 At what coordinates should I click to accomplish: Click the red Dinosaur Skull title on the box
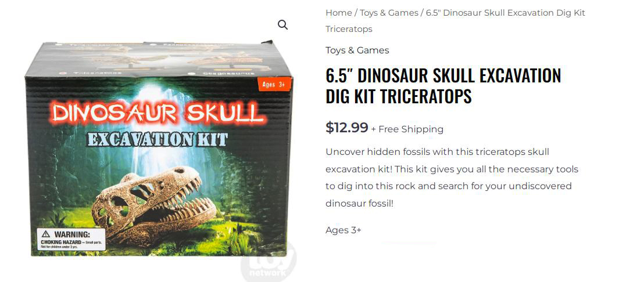(x=159, y=113)
